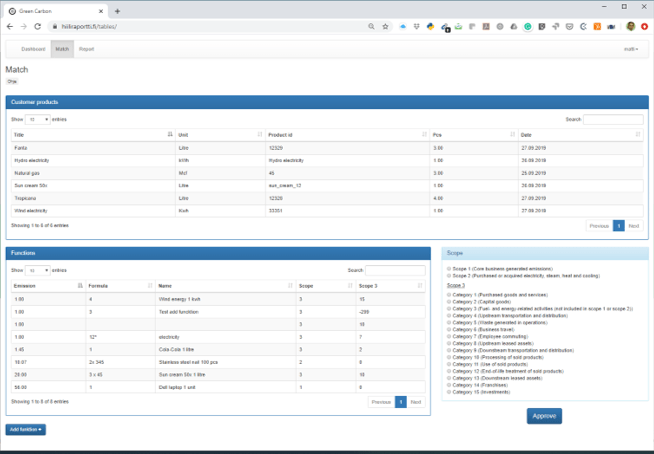654x454 pixels.
Task: Sort customer products by Title column
Action: point(93,135)
